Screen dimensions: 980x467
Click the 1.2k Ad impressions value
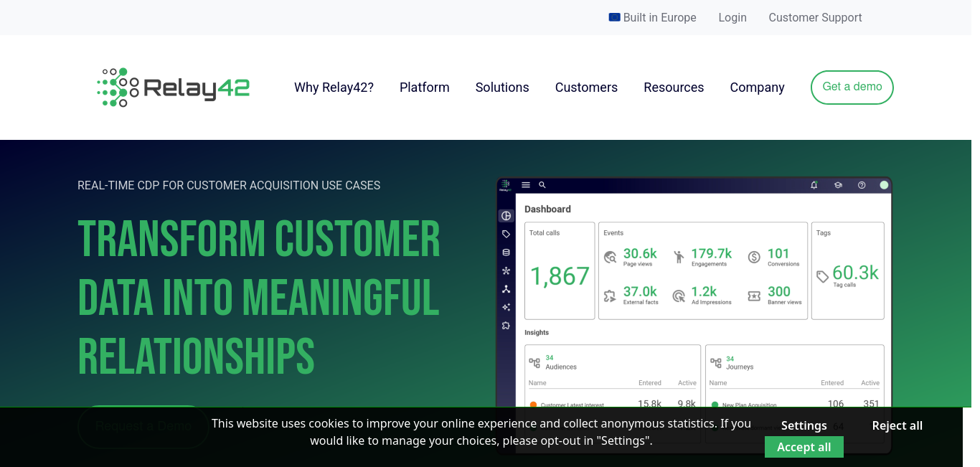(704, 291)
